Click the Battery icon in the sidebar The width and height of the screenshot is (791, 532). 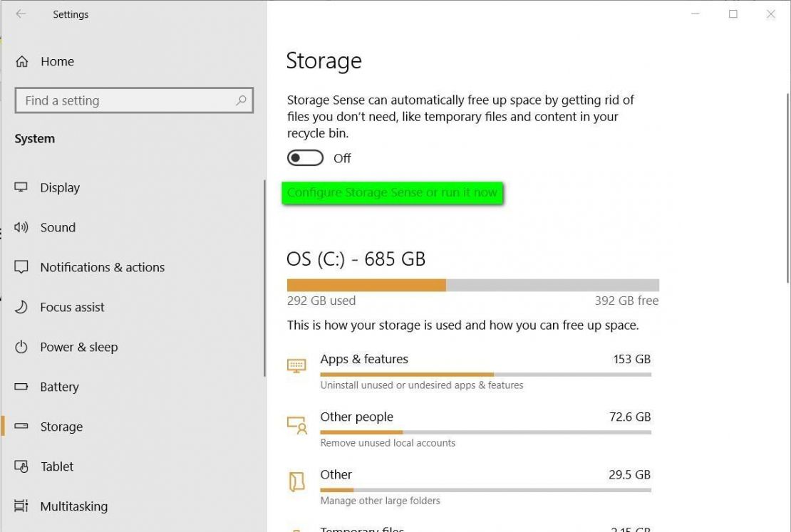(x=19, y=387)
